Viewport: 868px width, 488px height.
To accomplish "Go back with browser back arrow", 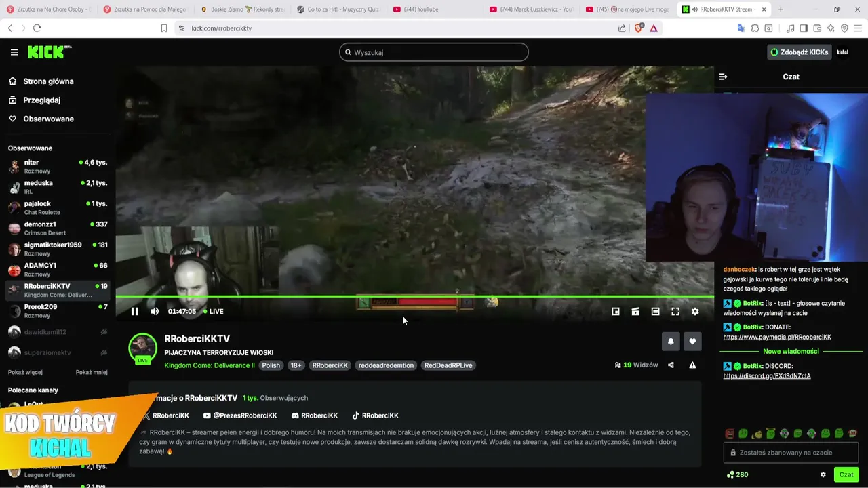I will coord(9,28).
